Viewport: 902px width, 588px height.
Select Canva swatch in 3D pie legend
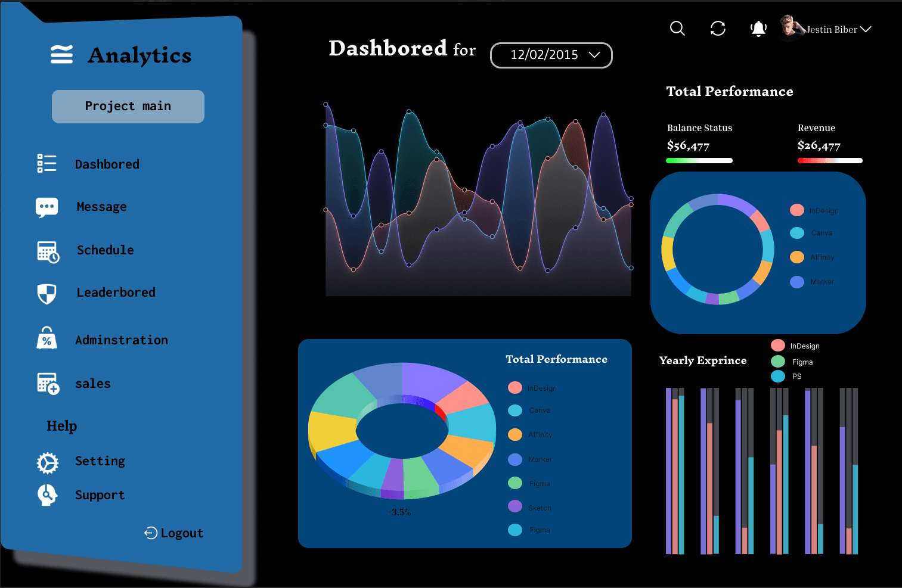pos(515,410)
